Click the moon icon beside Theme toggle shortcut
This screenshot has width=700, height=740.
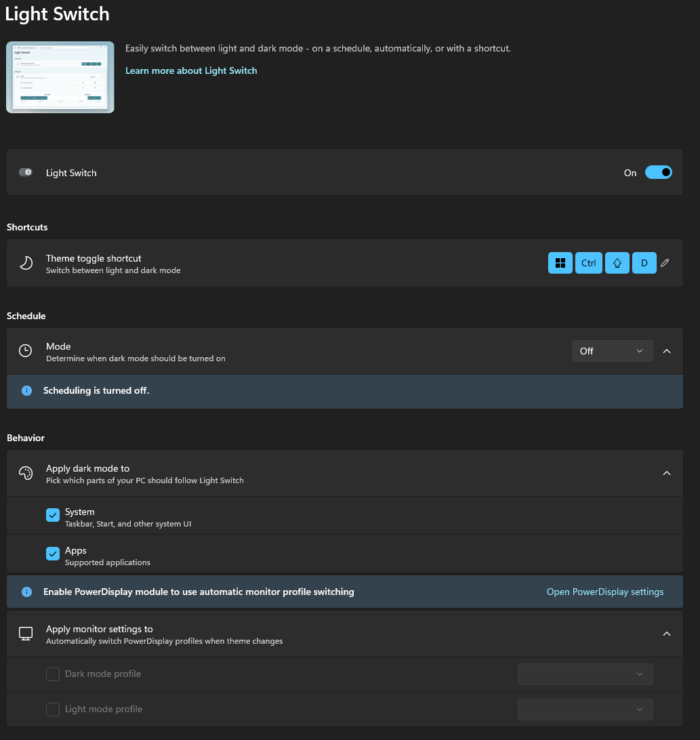point(26,263)
